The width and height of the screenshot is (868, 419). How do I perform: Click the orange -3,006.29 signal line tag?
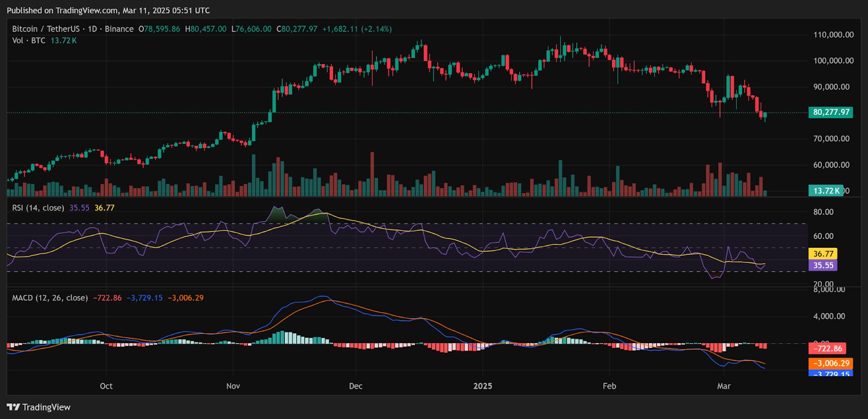click(831, 363)
